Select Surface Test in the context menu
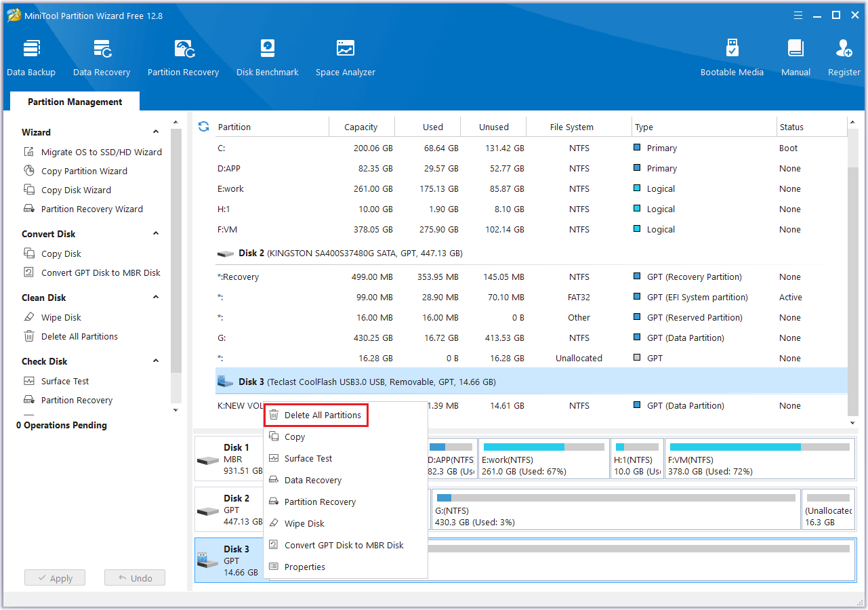The height and width of the screenshot is (610, 868). tap(346, 458)
